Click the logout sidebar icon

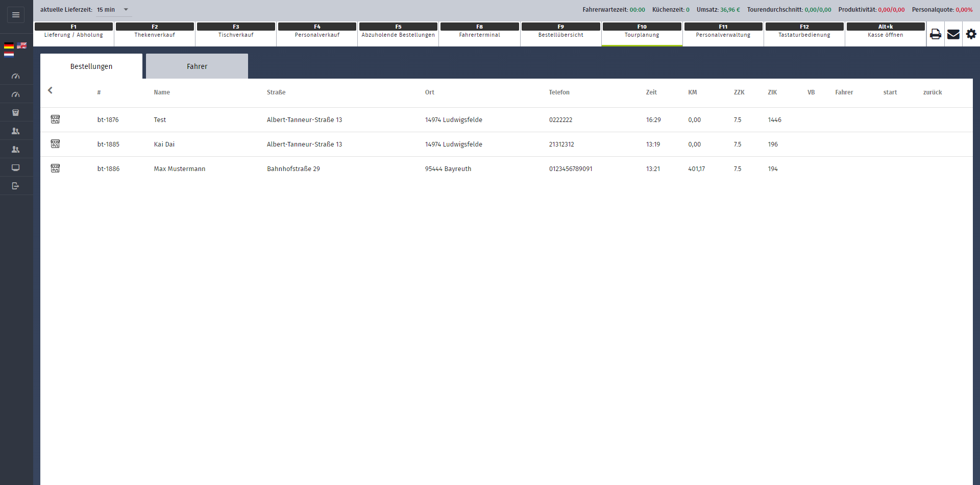[x=16, y=186]
